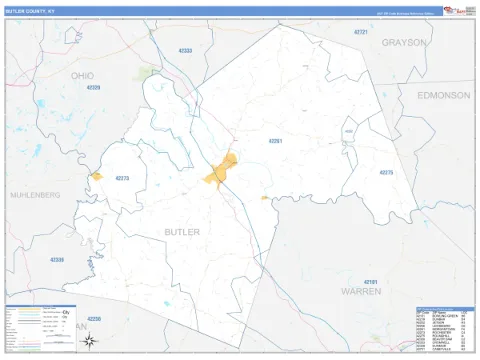
Task: Click the 'OHIO' county label
Action: click(x=82, y=76)
